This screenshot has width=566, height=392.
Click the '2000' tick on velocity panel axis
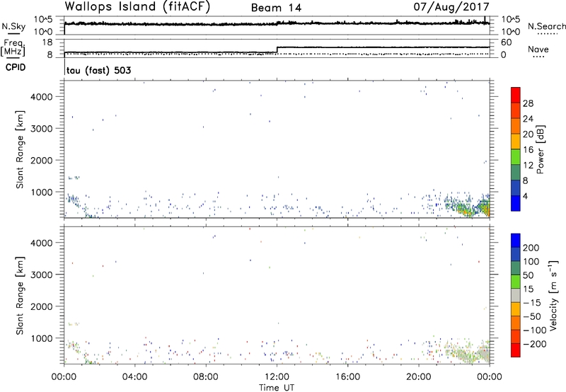pyautogui.click(x=42, y=306)
